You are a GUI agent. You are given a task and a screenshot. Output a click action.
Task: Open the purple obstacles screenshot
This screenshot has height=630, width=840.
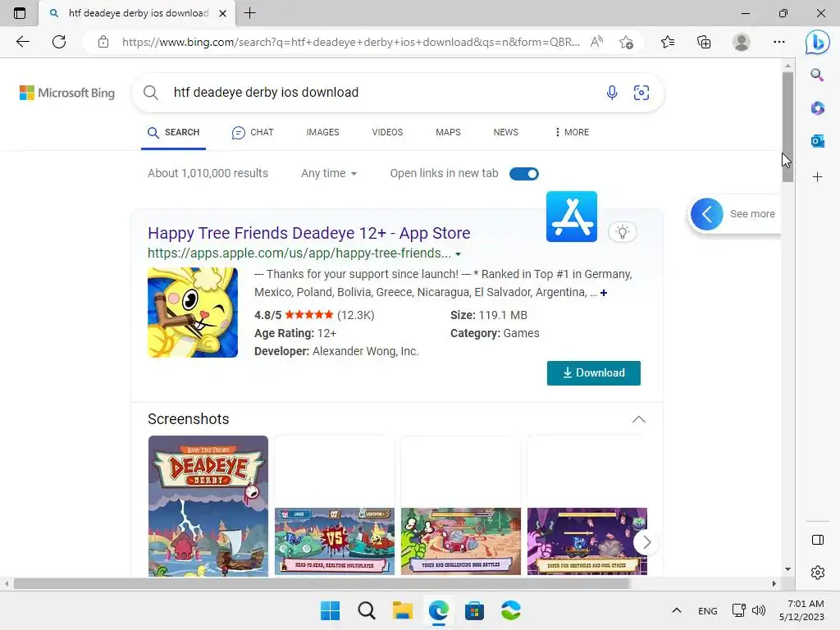pyautogui.click(x=587, y=541)
